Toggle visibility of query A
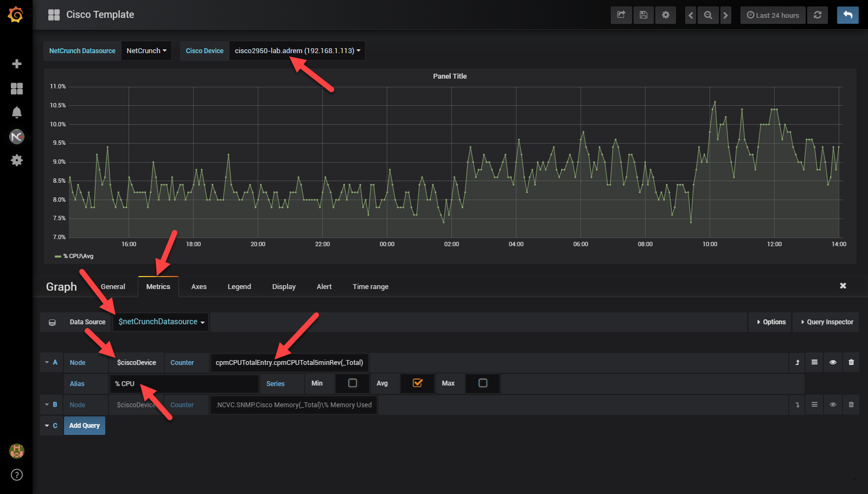868x494 pixels. [833, 362]
